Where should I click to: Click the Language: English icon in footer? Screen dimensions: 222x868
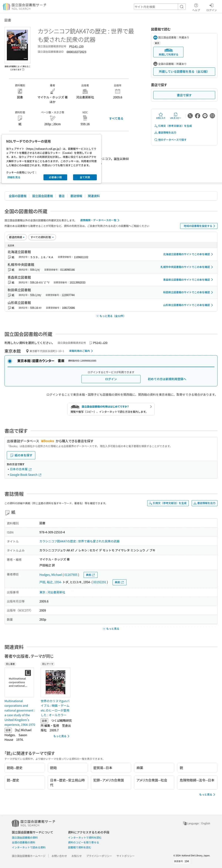coord(185,823)
